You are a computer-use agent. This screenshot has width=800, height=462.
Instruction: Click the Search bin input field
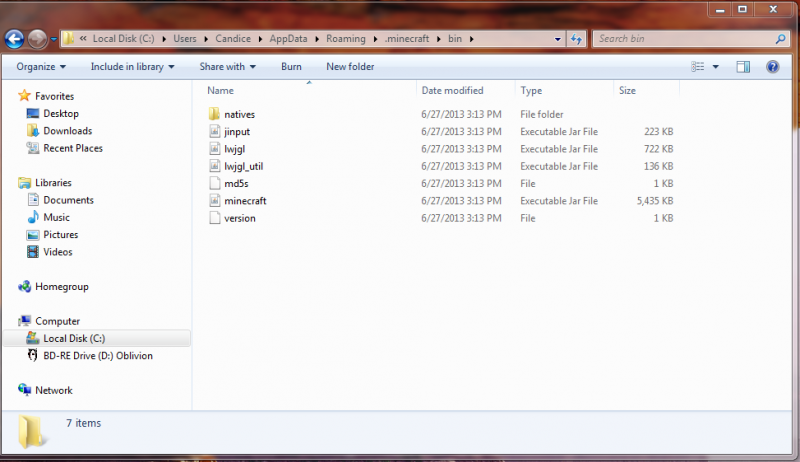point(680,39)
